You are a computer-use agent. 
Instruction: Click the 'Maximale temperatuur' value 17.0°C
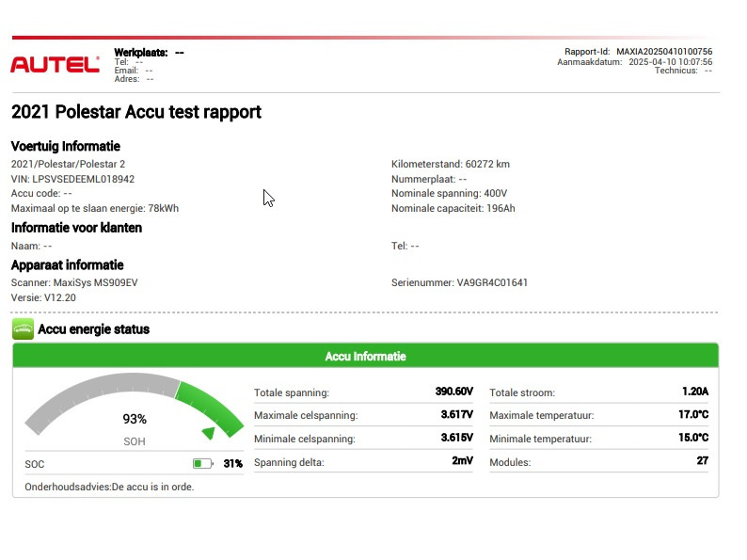pos(693,414)
